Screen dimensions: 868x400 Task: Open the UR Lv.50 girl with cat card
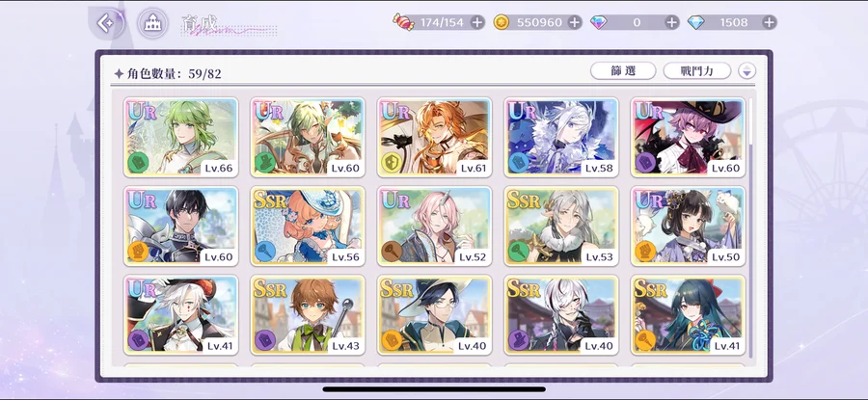coord(688,226)
